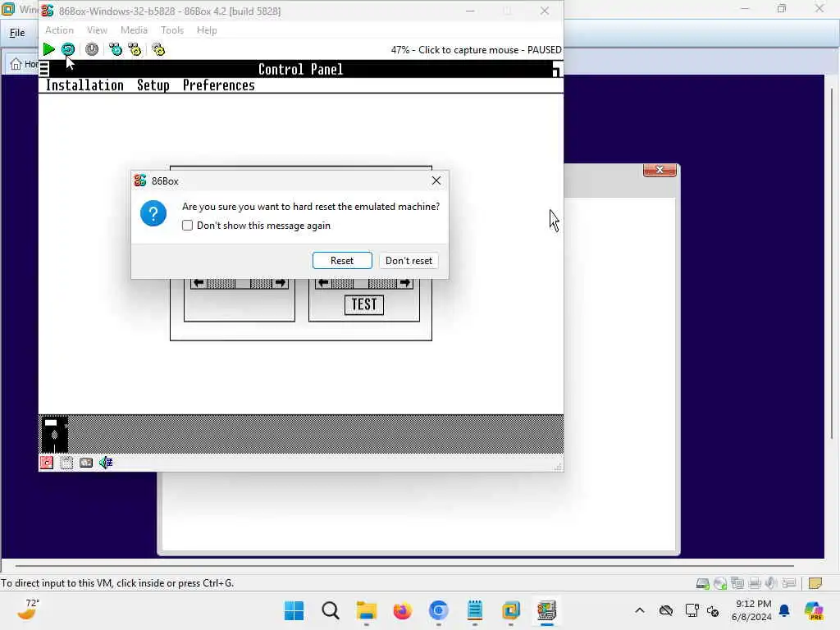
Task: Click the VMware CD/DVD device icon
Action: pyautogui.click(x=720, y=583)
